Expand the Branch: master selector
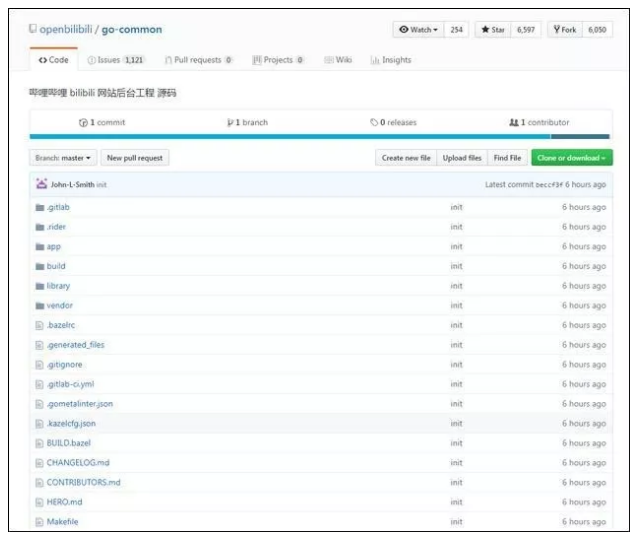 tap(64, 158)
